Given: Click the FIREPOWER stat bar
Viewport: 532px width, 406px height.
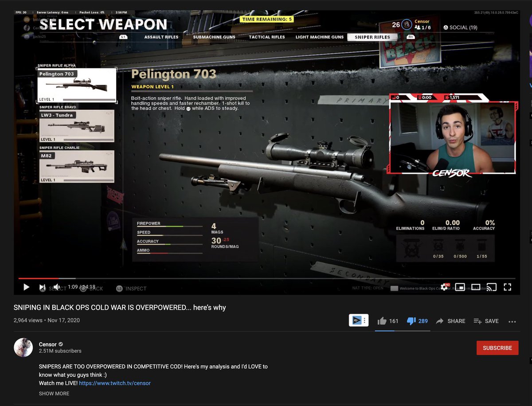Looking at the screenshot, I should click(170, 226).
